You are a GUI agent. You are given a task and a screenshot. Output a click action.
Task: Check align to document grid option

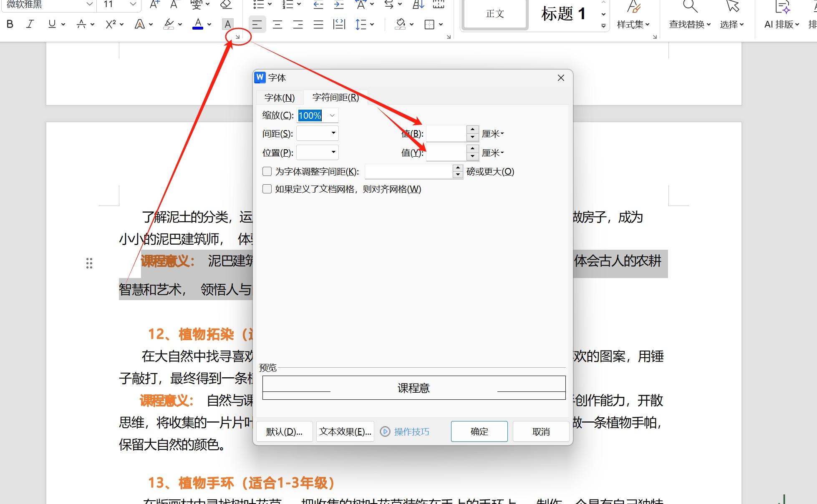[x=267, y=189]
